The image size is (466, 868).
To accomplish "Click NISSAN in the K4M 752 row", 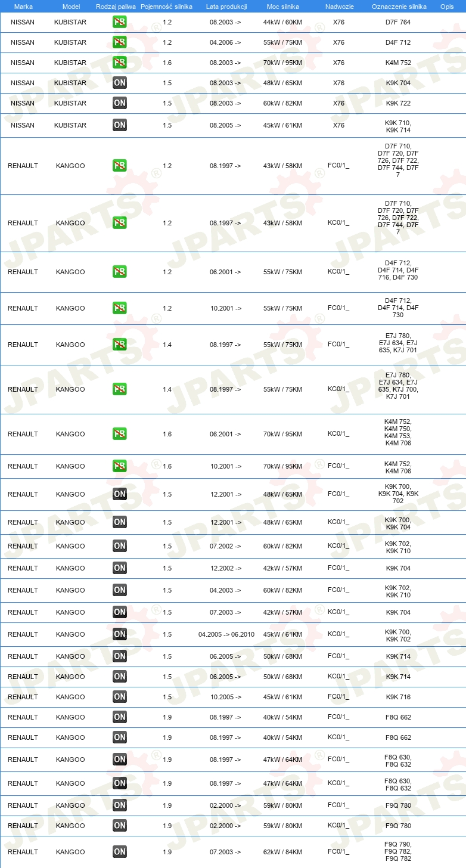I will (23, 63).
